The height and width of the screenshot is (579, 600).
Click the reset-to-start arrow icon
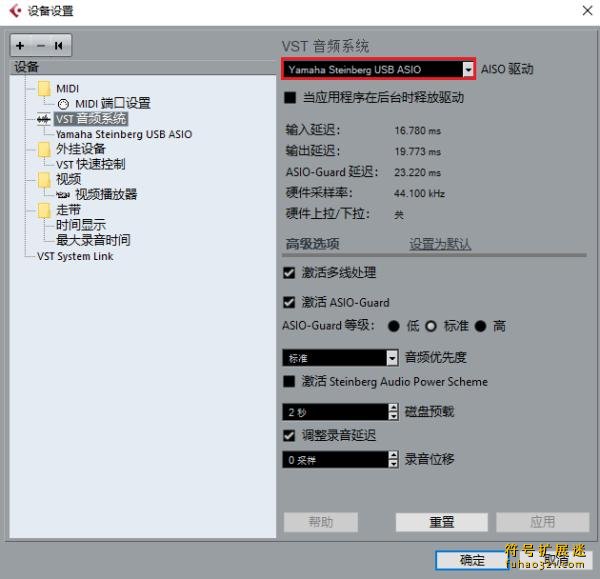pyautogui.click(x=59, y=46)
